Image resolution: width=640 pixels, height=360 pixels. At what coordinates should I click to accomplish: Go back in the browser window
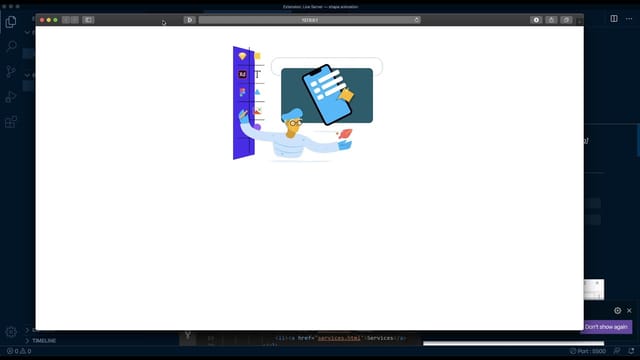coord(66,20)
